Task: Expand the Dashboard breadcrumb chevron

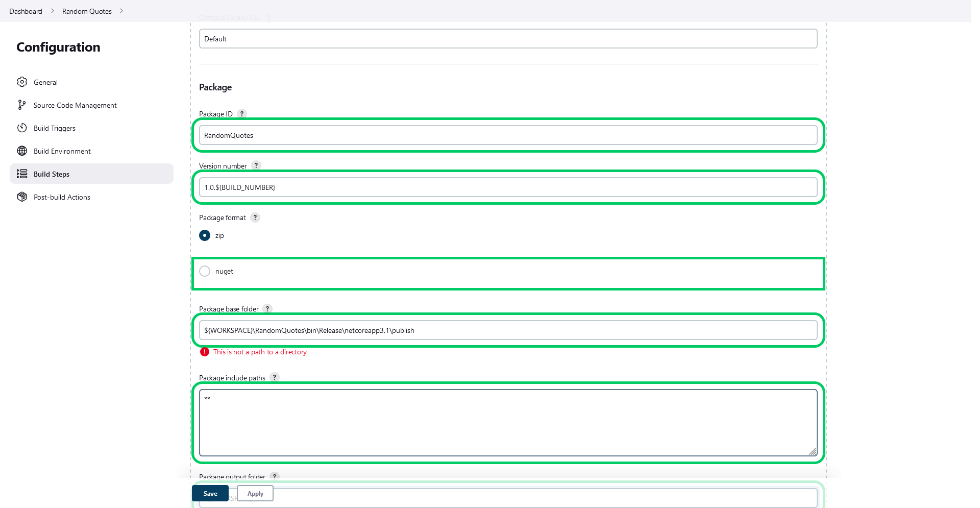Action: point(52,11)
